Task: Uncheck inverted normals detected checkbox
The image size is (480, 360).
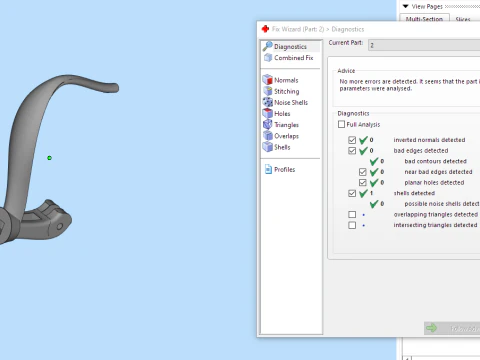Action: [x=352, y=140]
